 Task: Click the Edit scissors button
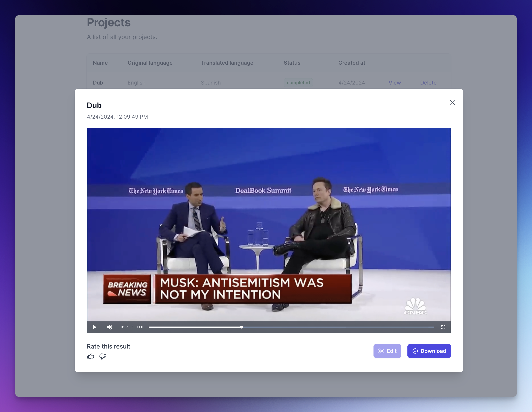point(387,351)
